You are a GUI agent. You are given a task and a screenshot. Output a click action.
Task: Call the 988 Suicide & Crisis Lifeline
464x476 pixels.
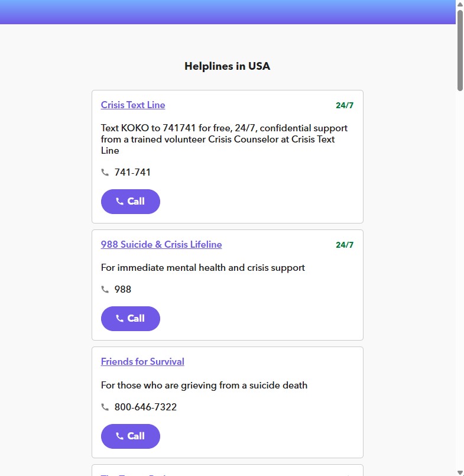(131, 319)
